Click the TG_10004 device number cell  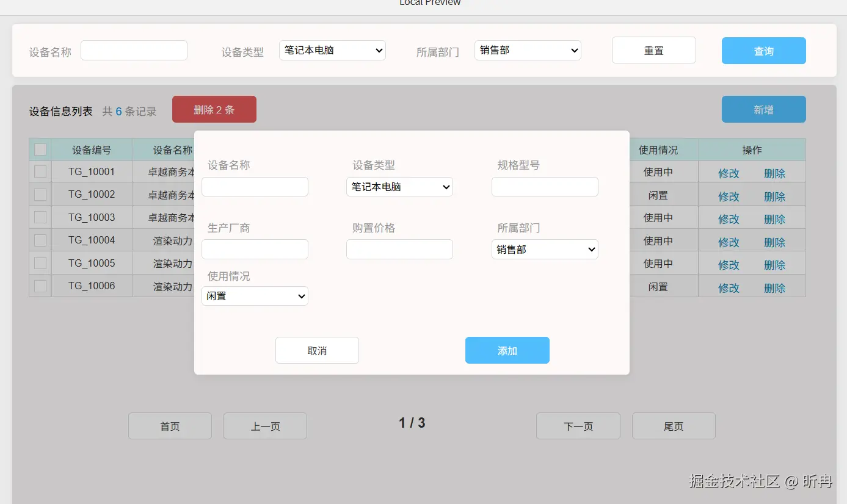coord(92,240)
